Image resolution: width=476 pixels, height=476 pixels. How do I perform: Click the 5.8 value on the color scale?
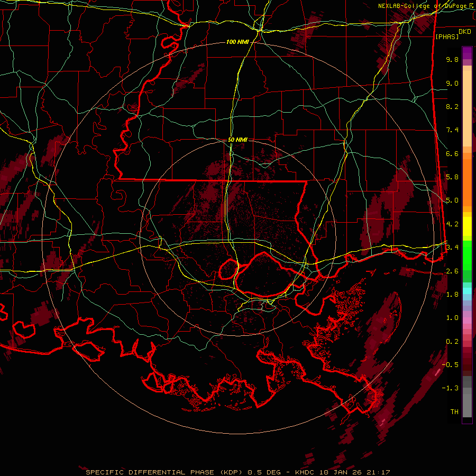(452, 177)
